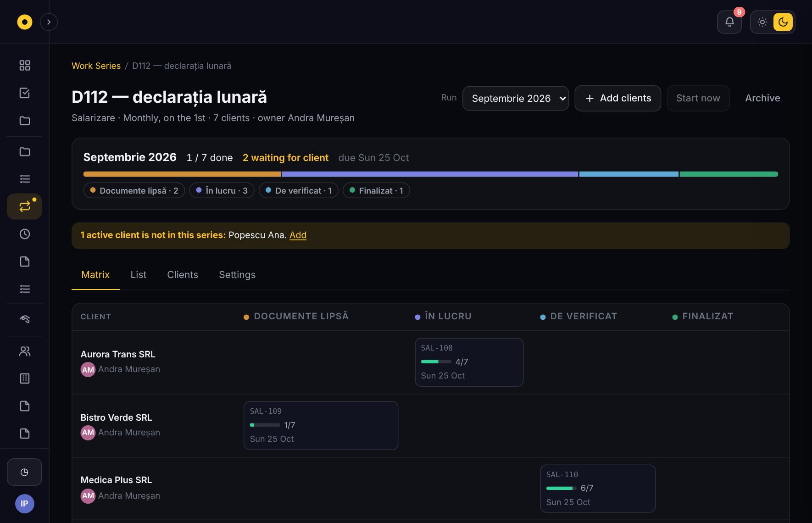Open task card SAL-110

[x=598, y=489]
